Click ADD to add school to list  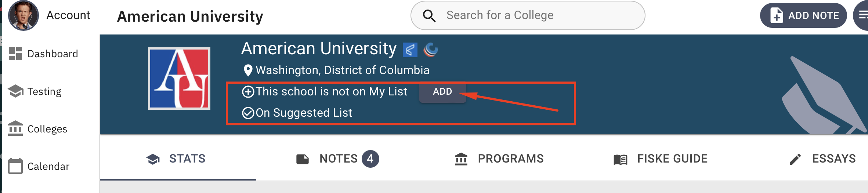[x=442, y=92]
